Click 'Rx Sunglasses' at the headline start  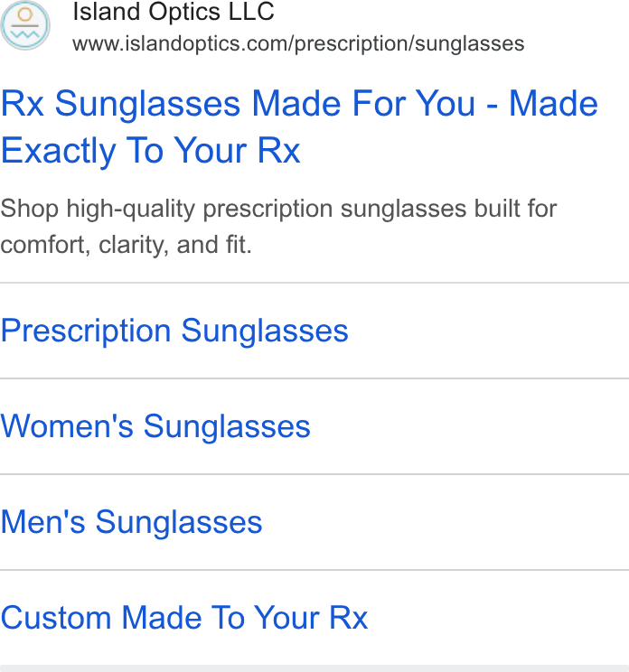point(120,104)
